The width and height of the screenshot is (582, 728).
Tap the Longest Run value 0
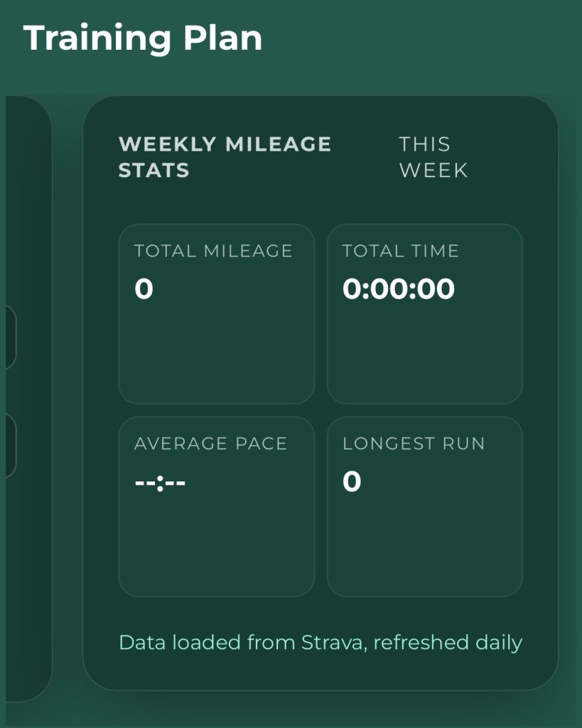tap(352, 483)
